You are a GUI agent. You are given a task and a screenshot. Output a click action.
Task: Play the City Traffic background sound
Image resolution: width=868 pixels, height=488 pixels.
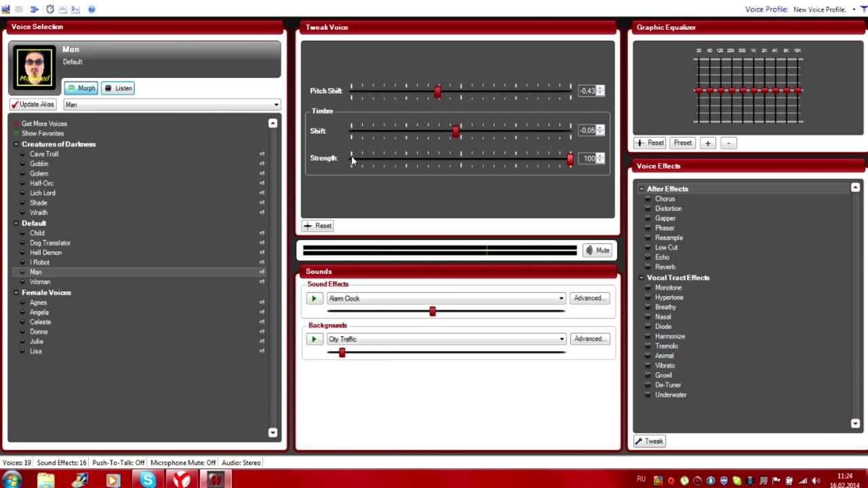tap(314, 339)
